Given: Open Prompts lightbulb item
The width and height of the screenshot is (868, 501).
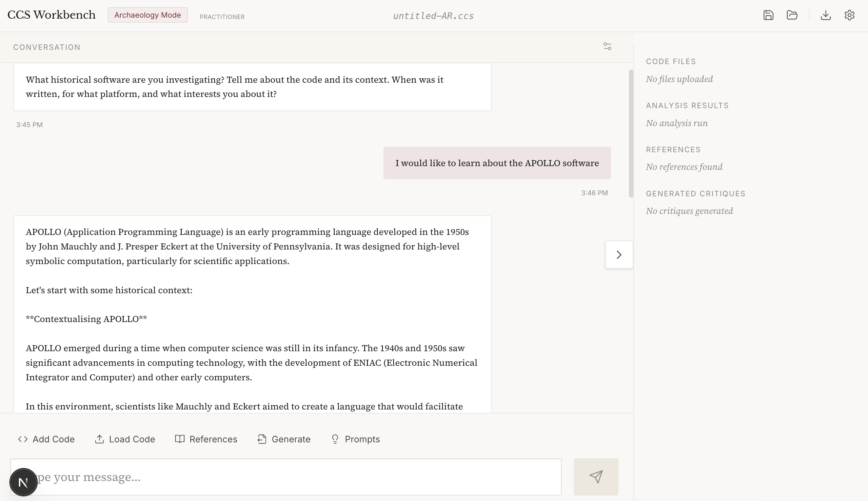Looking at the screenshot, I should [x=355, y=439].
